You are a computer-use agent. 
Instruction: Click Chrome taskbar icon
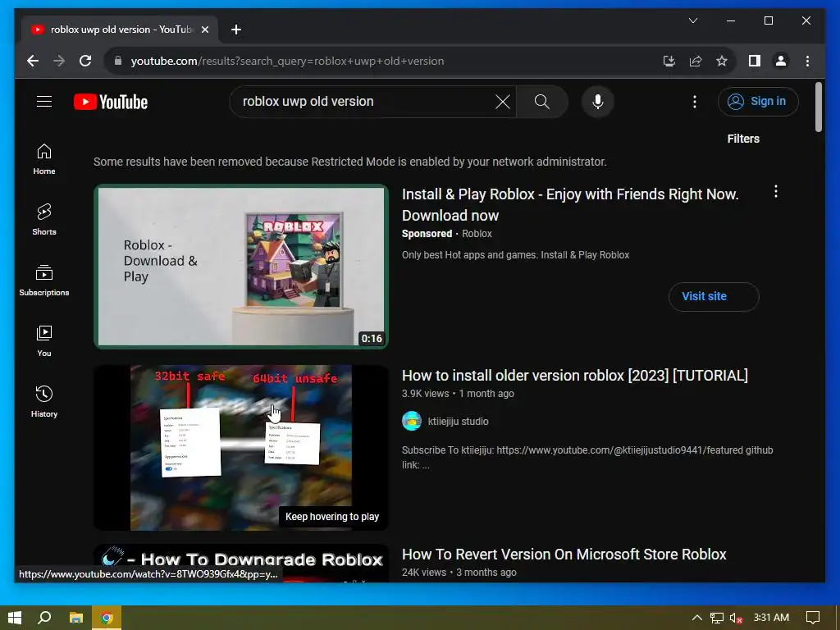pyautogui.click(x=107, y=618)
